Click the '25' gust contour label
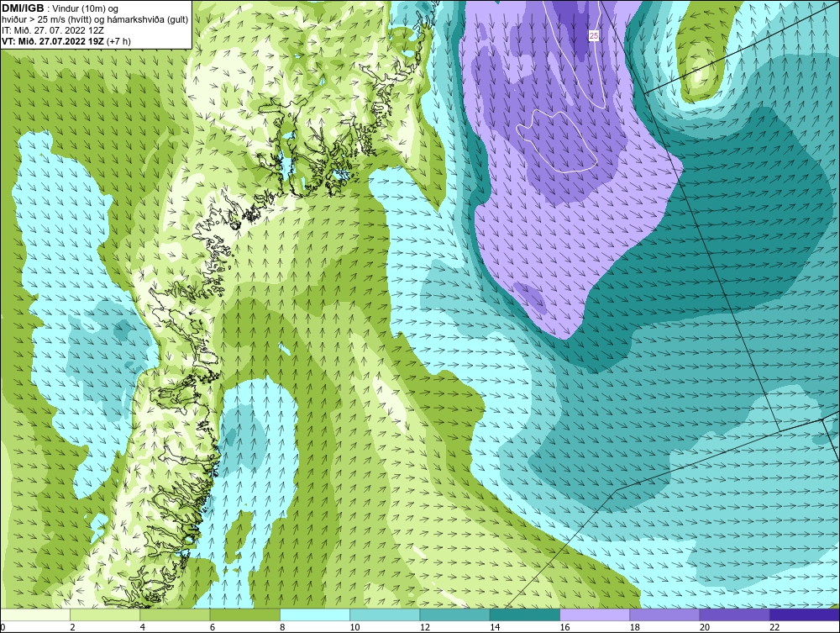 pyautogui.click(x=594, y=36)
